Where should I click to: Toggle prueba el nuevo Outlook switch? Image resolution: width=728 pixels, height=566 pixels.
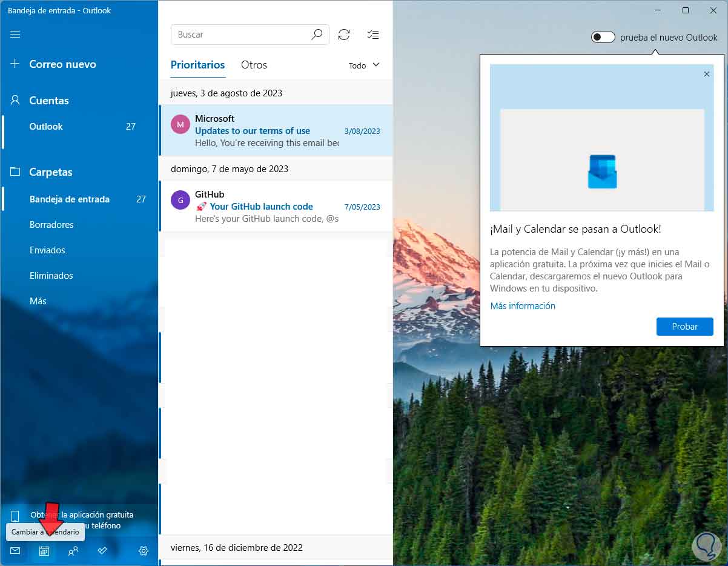coord(603,38)
